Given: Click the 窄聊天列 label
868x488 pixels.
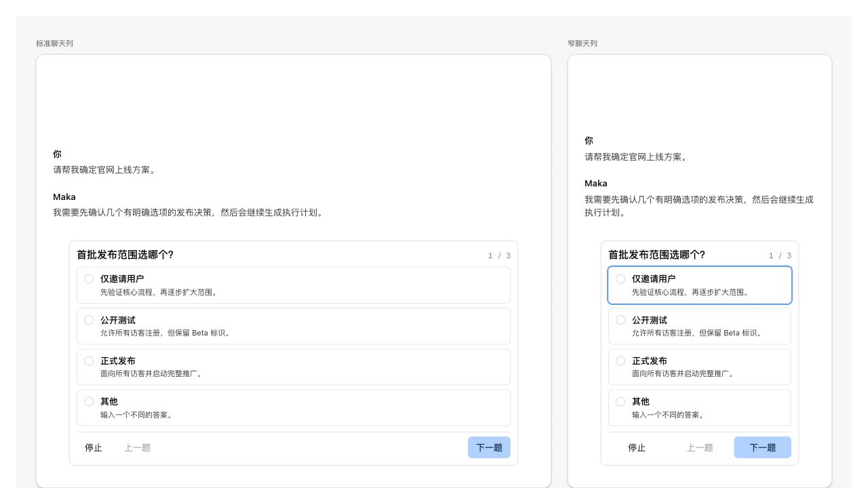Looking at the screenshot, I should coord(583,43).
